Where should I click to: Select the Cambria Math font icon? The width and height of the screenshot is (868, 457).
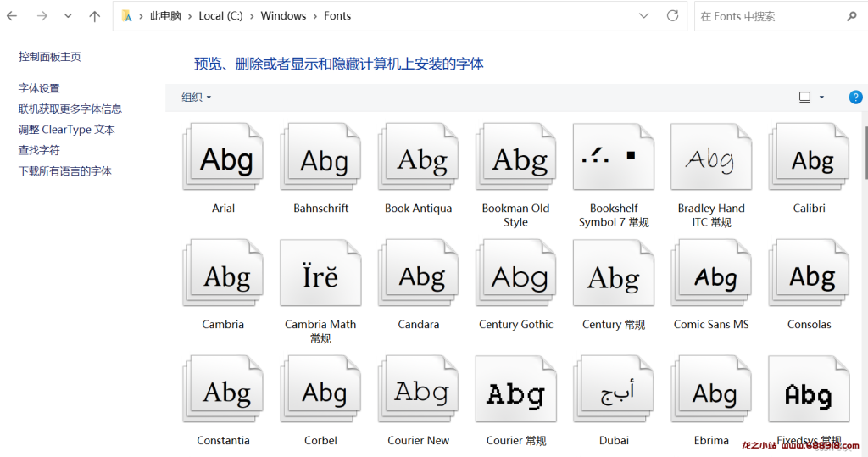[320, 273]
